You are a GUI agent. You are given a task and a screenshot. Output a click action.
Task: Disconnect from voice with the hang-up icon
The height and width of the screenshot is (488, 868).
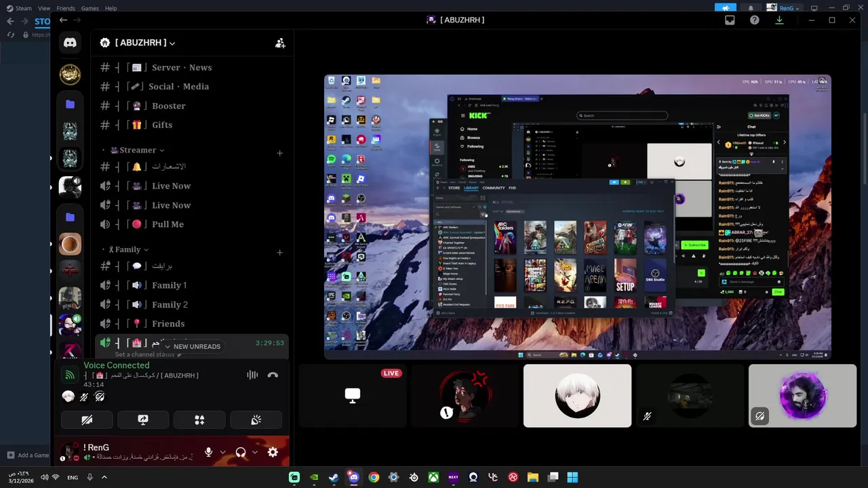click(273, 375)
